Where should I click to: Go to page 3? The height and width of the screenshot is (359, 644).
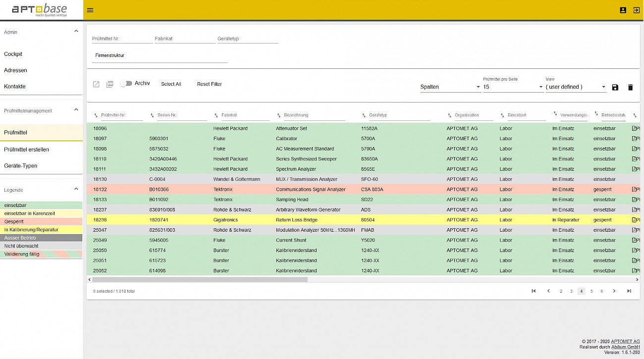pos(571,291)
